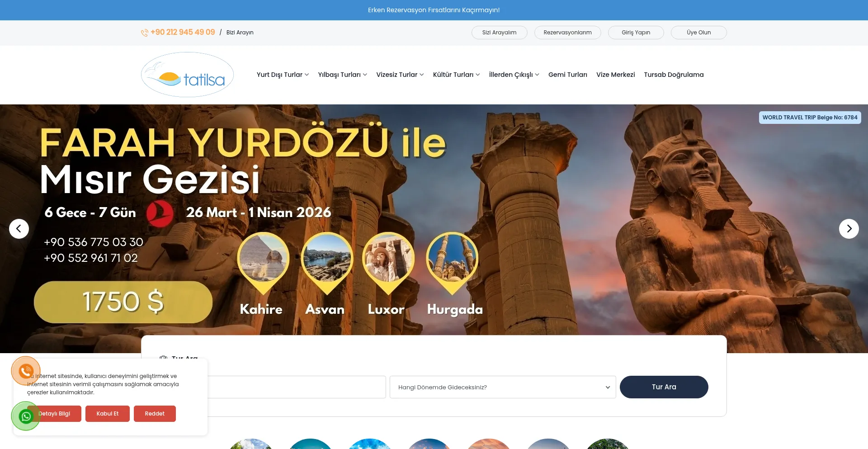Click the phone icon beside +90 212 number
The image size is (868, 449).
pyautogui.click(x=144, y=33)
